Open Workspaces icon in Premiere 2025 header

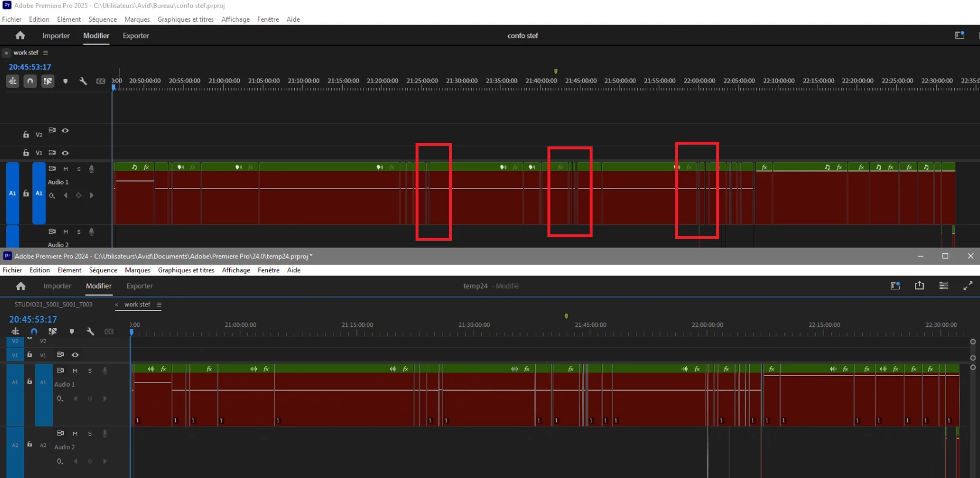(x=959, y=35)
